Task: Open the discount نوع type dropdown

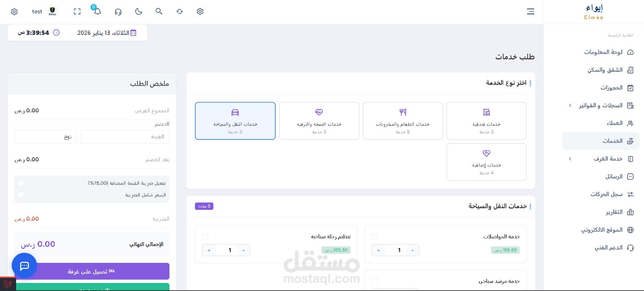Action: point(45,137)
